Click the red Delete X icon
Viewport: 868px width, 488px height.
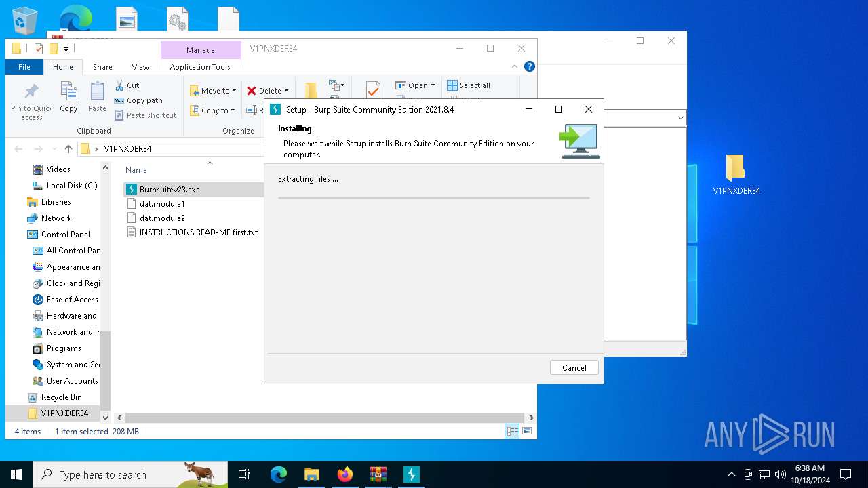pyautogui.click(x=252, y=91)
